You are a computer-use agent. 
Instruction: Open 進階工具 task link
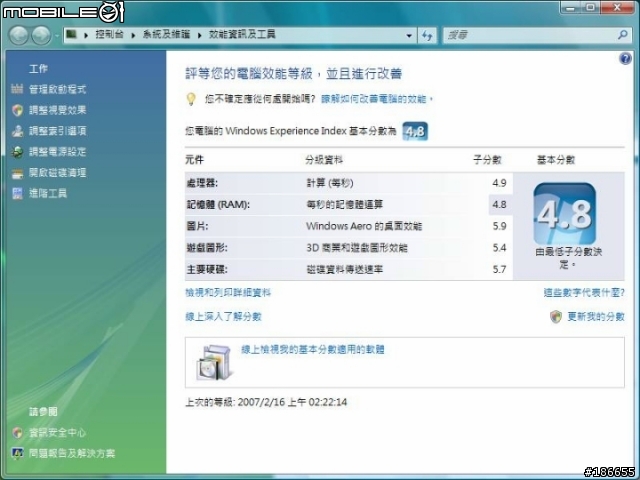pos(48,193)
